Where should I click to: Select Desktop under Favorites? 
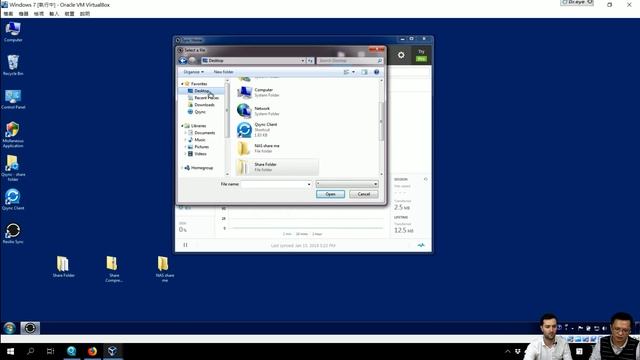[x=202, y=91]
